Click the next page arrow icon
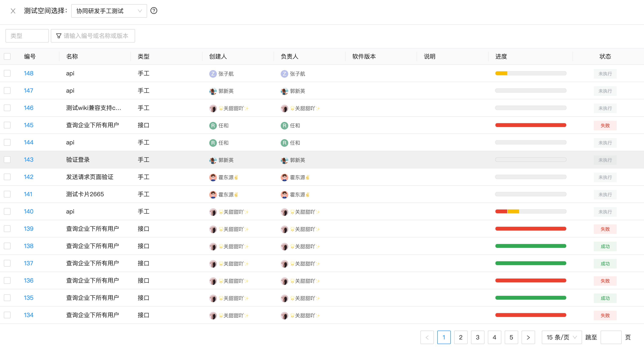The width and height of the screenshot is (644, 347). [x=528, y=337]
